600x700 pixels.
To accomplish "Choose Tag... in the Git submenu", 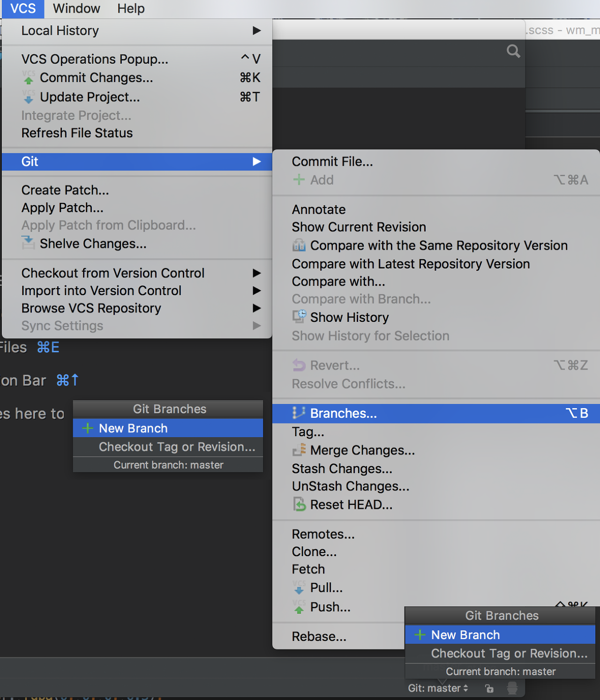I will coord(436,432).
